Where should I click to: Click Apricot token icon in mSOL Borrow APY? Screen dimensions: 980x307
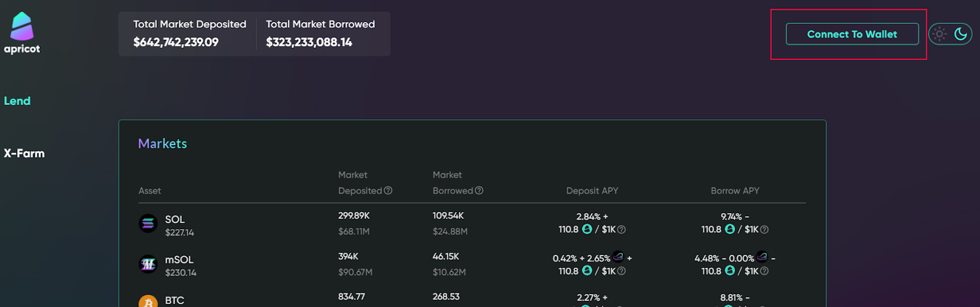tap(729, 270)
